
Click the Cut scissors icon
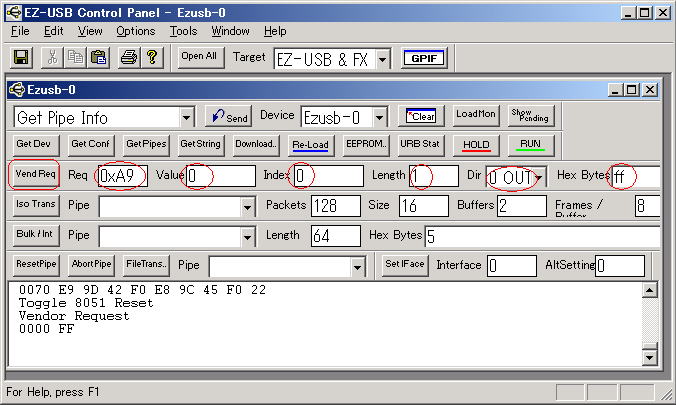[x=52, y=57]
